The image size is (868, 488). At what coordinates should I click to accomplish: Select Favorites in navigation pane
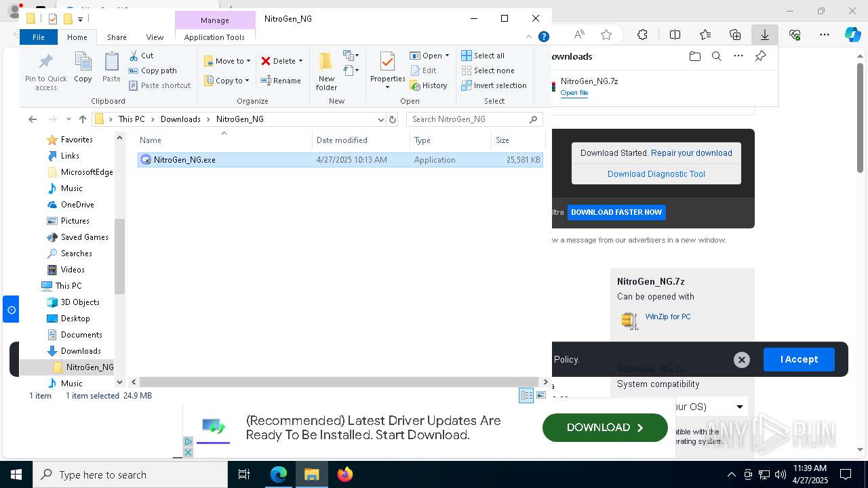[x=77, y=140]
